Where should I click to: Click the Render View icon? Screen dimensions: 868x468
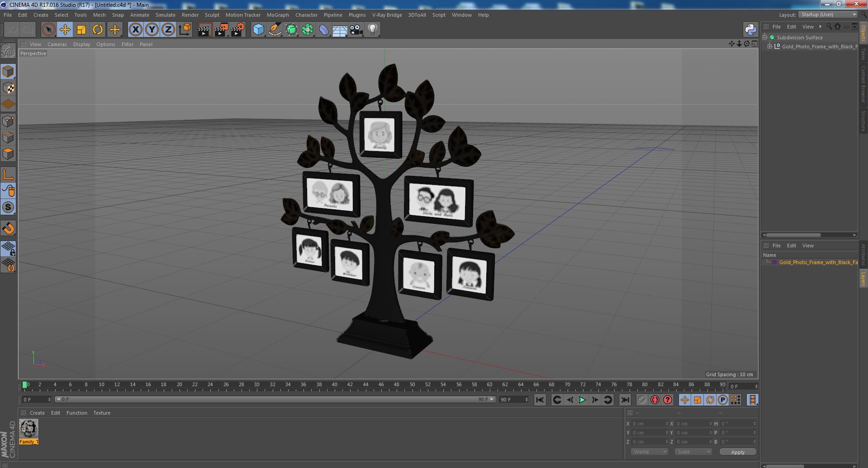[204, 30]
